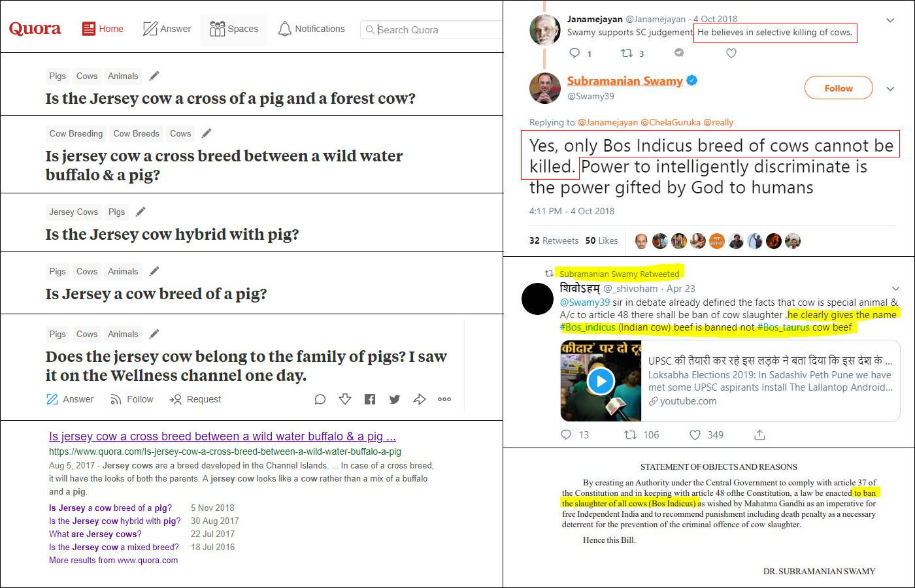This screenshot has height=588, width=915.
Task: Like heart on Janamejayan's tweet
Action: [731, 53]
